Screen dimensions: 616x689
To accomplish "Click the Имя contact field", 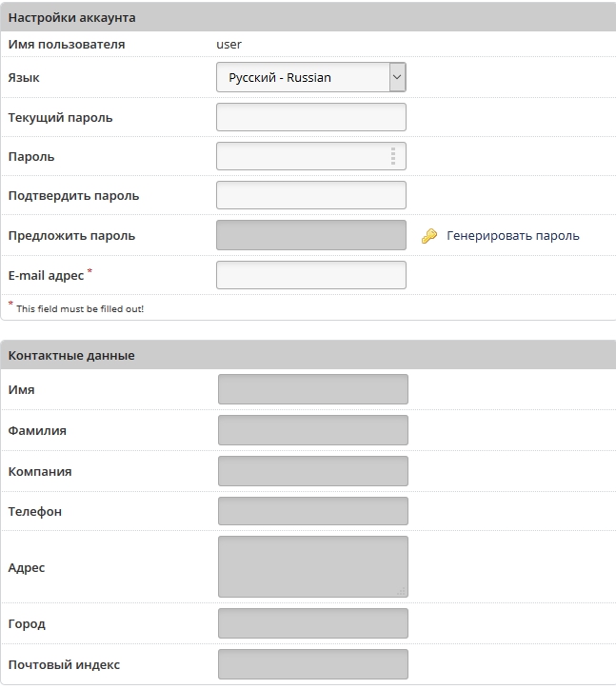I will tap(313, 389).
